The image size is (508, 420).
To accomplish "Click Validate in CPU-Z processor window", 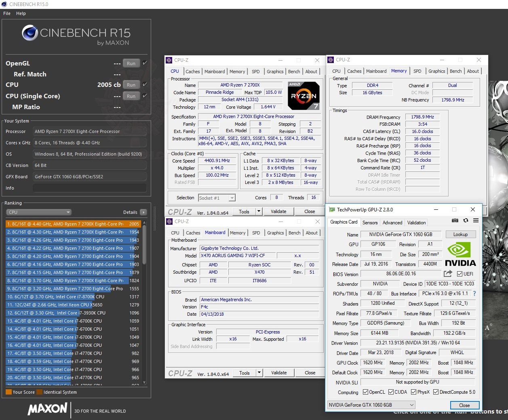I will point(278,211).
